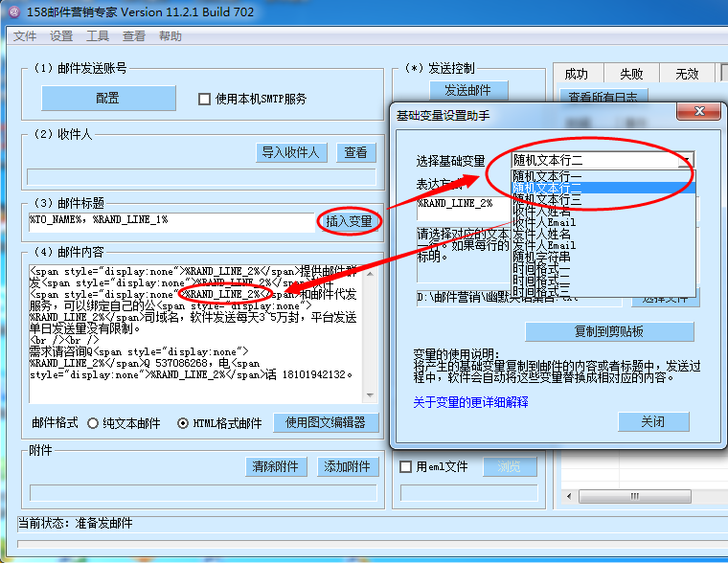Open the 查看 menu
This screenshot has height=563, width=728.
pyautogui.click(x=134, y=36)
